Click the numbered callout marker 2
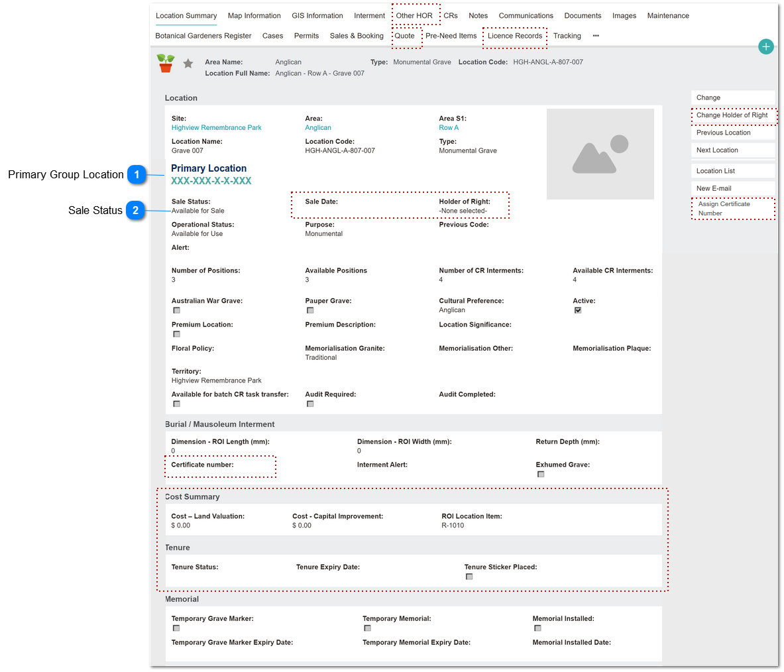This screenshot has width=784, height=672. (135, 211)
